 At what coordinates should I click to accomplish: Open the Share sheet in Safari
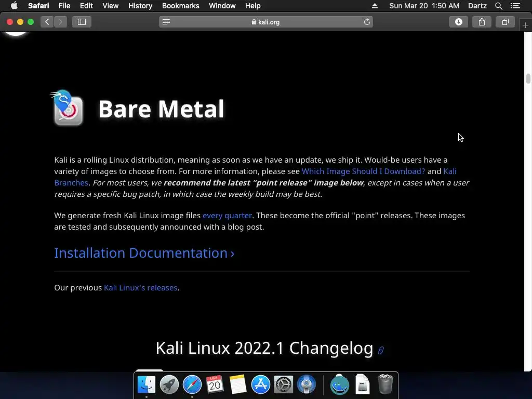coord(482,22)
